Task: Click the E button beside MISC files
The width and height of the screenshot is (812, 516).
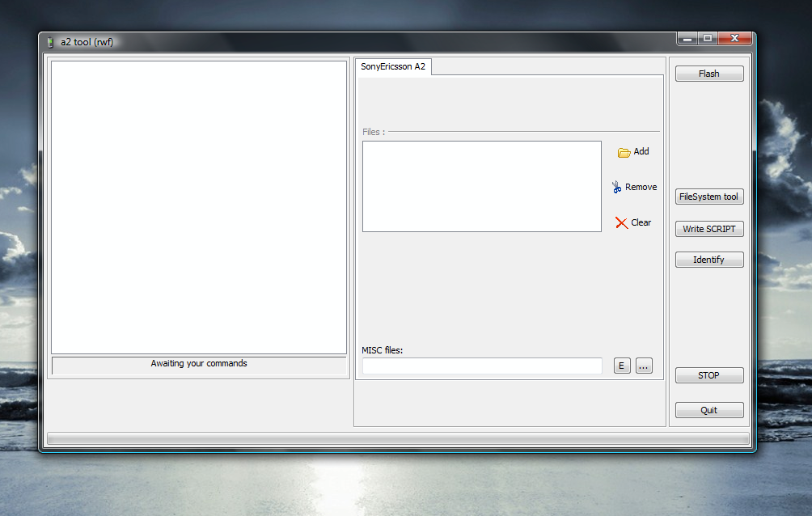Action: pos(622,366)
